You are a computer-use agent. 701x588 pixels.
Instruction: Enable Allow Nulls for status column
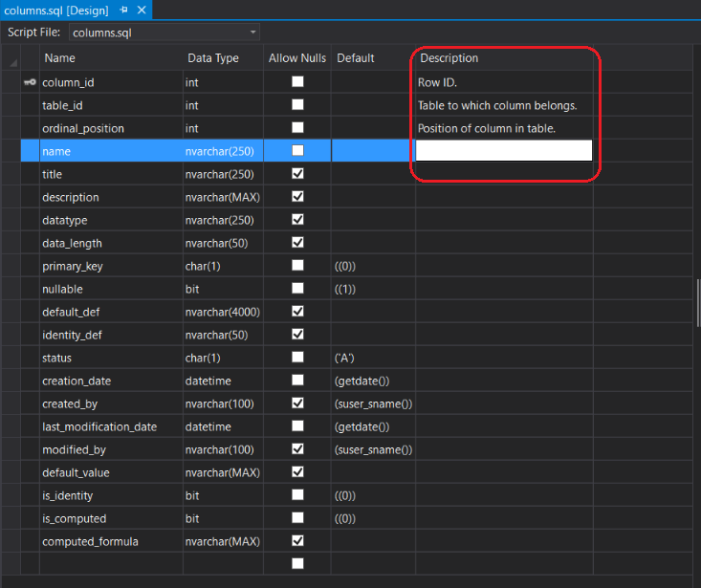(297, 358)
